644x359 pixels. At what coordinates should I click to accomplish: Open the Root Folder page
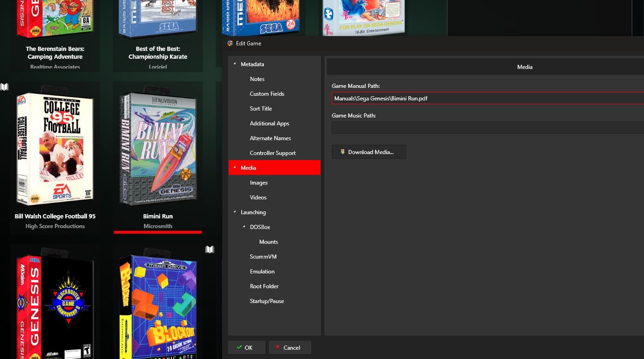(264, 286)
